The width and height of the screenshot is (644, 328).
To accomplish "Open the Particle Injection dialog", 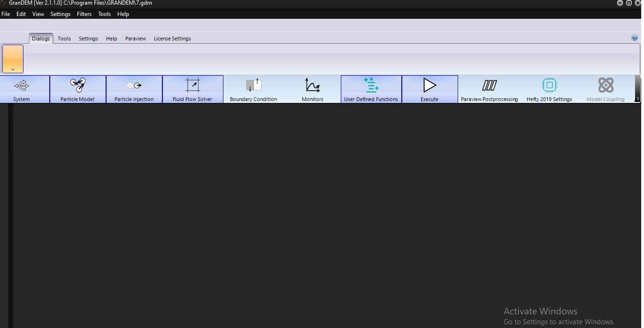I will tap(134, 89).
